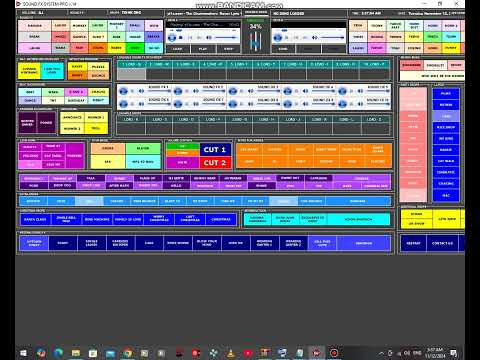This screenshot has width=480, height=360.
Task: Trigger the WINNER 1 pad
Action: coord(96,118)
